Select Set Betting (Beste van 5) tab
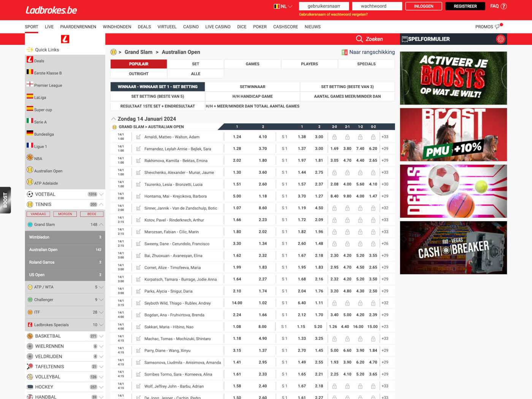Image resolution: width=532 pixels, height=399 pixels. (157, 97)
